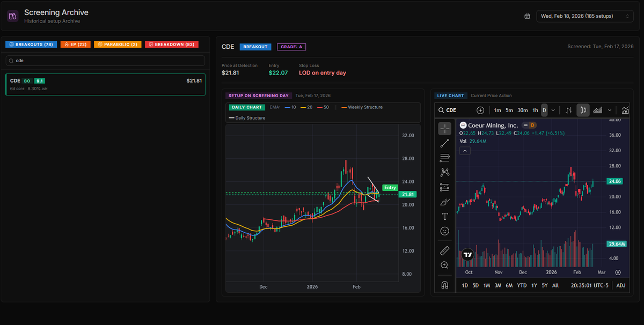Click the Daily Structure legend entry
This screenshot has width=644, height=325.
coord(247,117)
